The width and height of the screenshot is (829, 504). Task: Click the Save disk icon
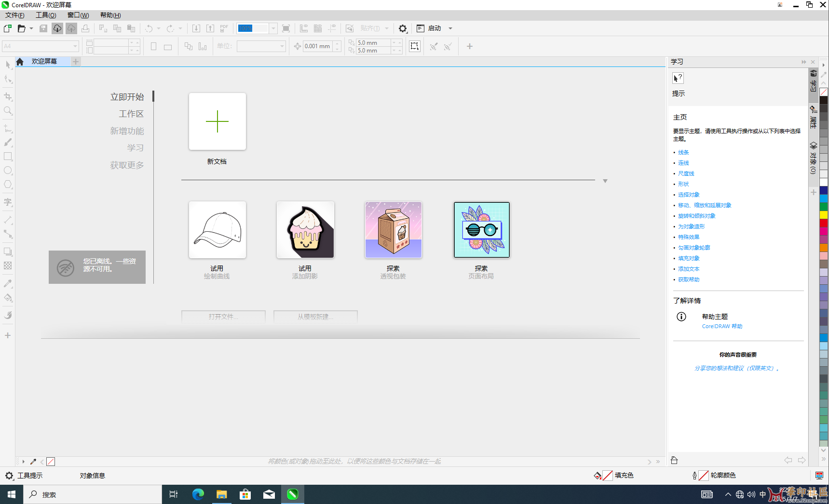(43, 28)
